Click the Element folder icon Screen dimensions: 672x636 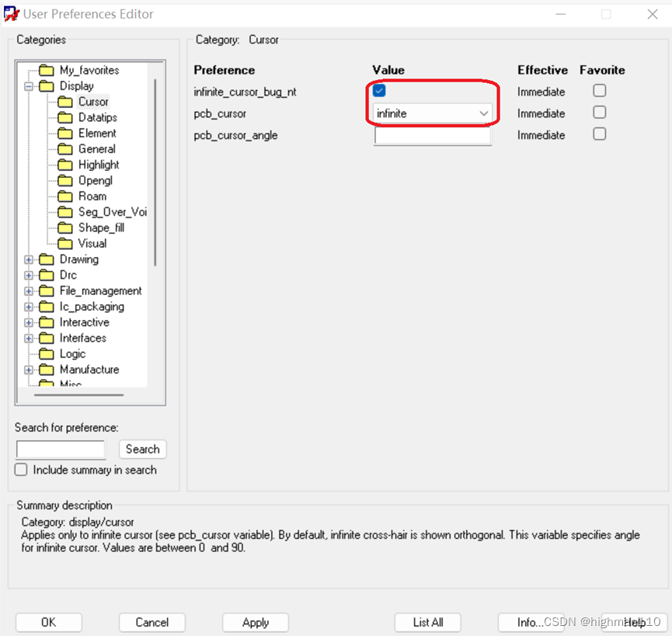pos(65,134)
